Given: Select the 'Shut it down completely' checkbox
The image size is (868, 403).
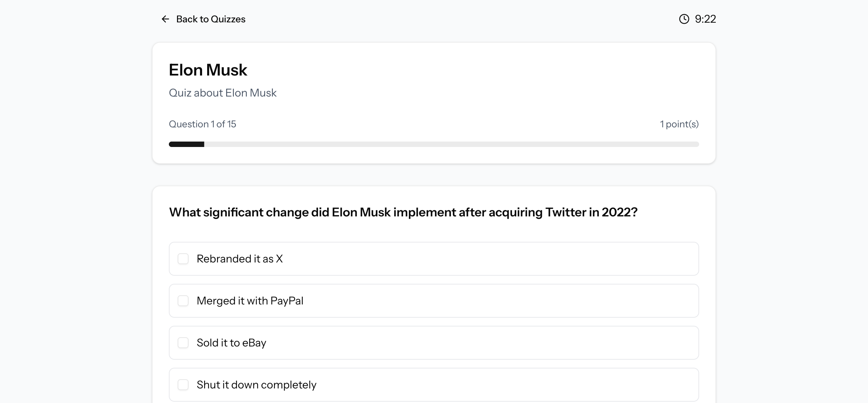Looking at the screenshot, I should [183, 385].
